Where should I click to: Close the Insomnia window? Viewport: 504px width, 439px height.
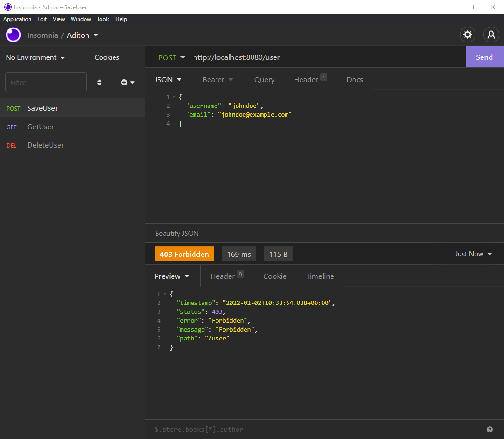[x=492, y=7]
